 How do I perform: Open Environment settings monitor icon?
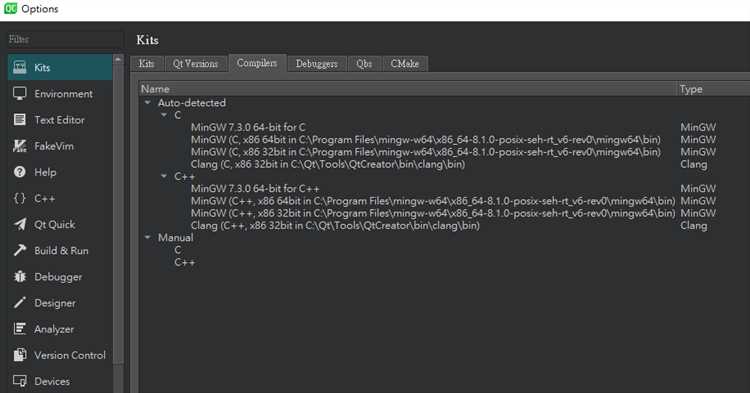20,94
